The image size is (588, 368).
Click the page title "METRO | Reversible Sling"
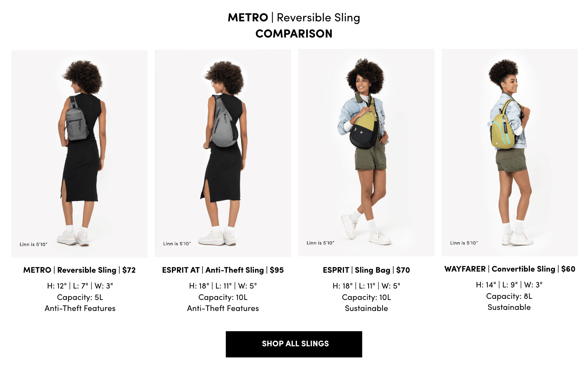[x=294, y=18]
